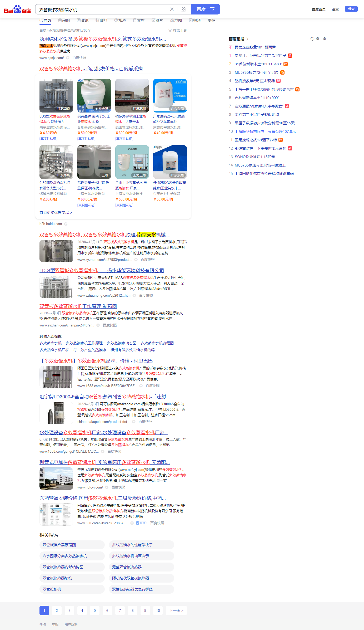
Task: Select related search 双管枪扳机
Action: point(72,589)
